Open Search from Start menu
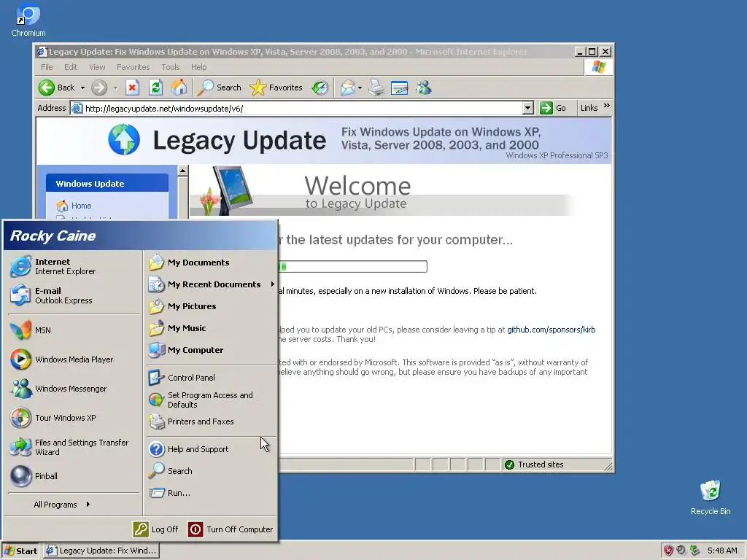Viewport: 747px width, 560px height. pyautogui.click(x=211, y=471)
